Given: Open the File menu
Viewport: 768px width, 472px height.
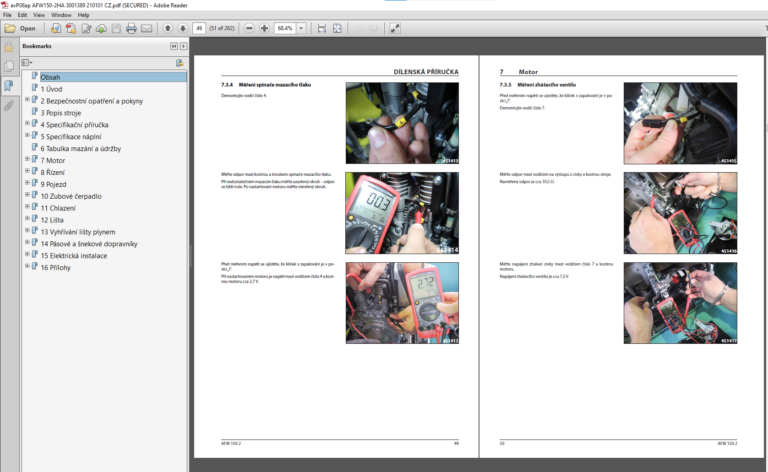Looking at the screenshot, I should pyautogui.click(x=7, y=15).
